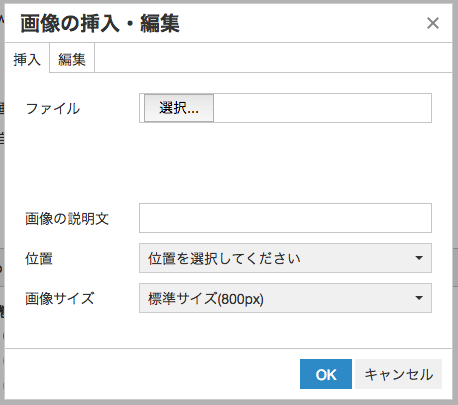The image size is (458, 405).
Task: Click the 画像の説明文 label
Action: tap(67, 219)
